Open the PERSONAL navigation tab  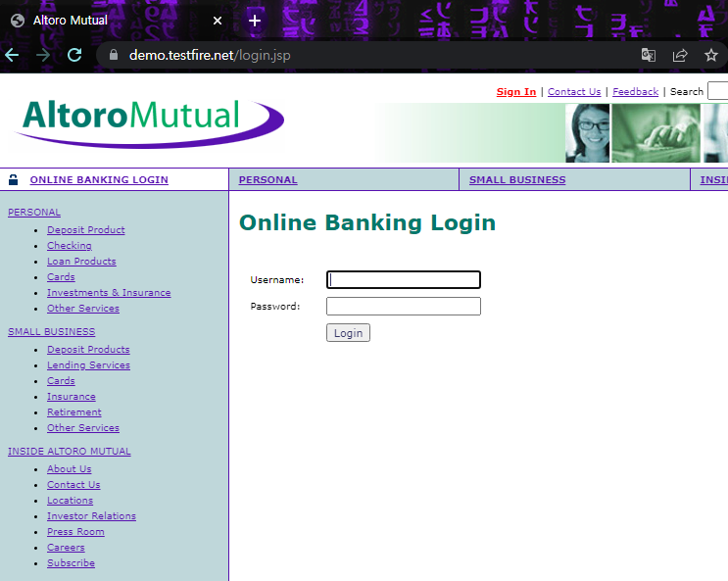(267, 179)
